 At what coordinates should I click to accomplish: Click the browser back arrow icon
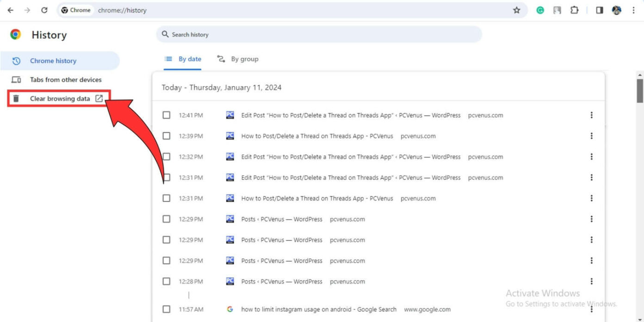click(x=10, y=10)
